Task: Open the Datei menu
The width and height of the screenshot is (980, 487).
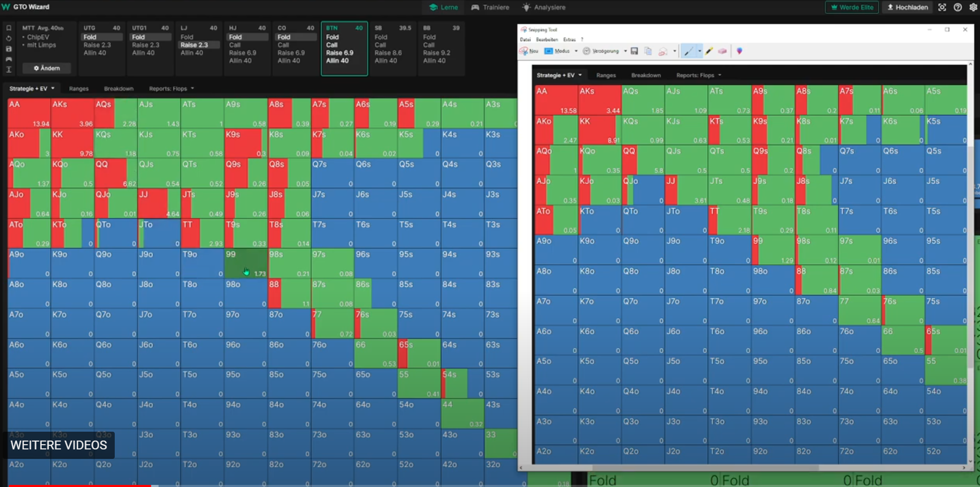Action: 525,40
